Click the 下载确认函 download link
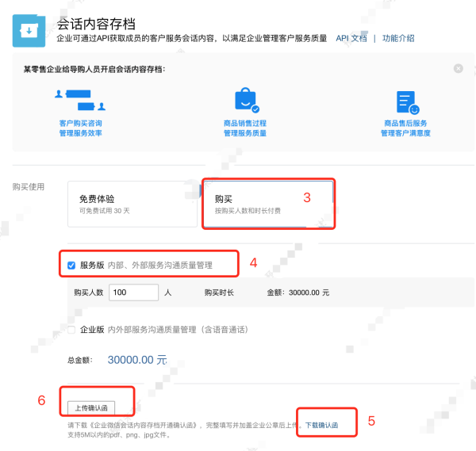 pos(321,425)
